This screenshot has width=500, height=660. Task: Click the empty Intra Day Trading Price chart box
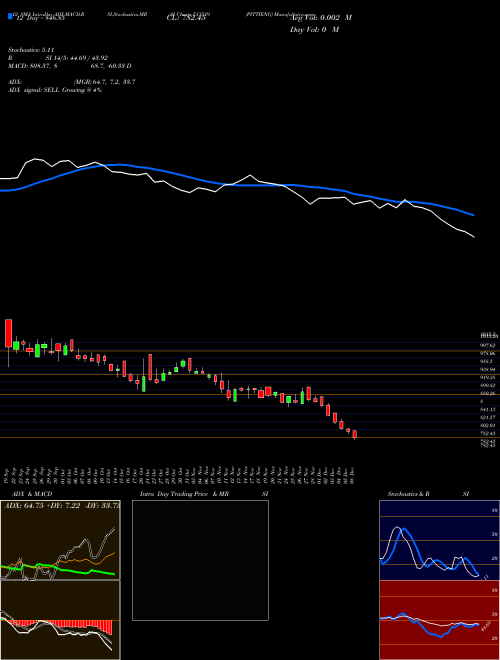tap(200, 560)
